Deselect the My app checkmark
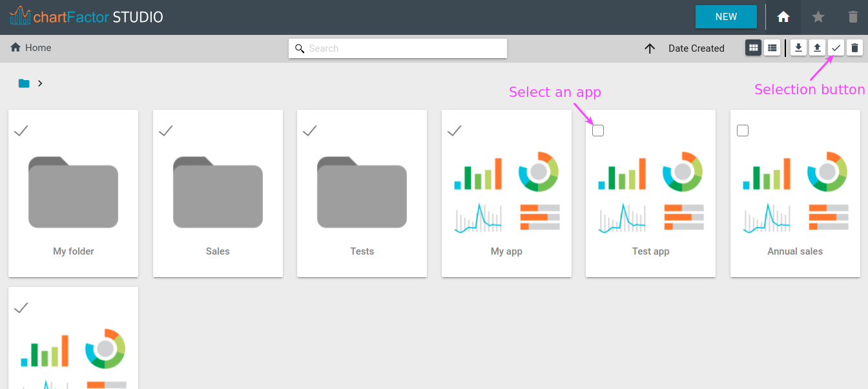The width and height of the screenshot is (868, 389). [455, 131]
